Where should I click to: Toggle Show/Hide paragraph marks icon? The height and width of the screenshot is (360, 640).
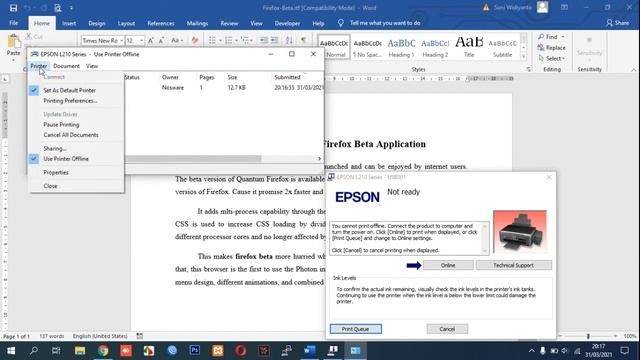click(x=303, y=40)
